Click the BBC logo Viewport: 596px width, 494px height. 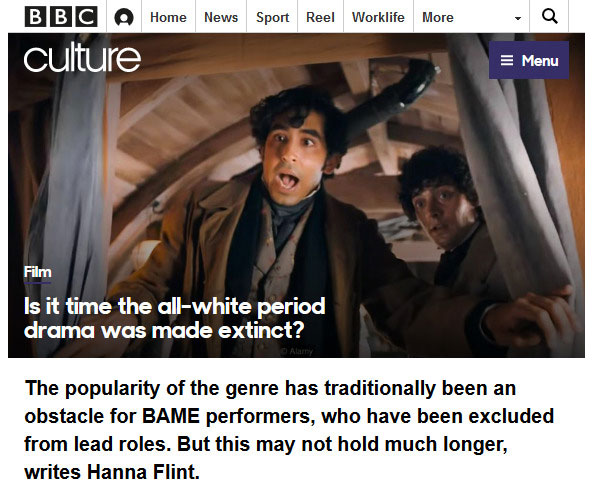[61, 17]
